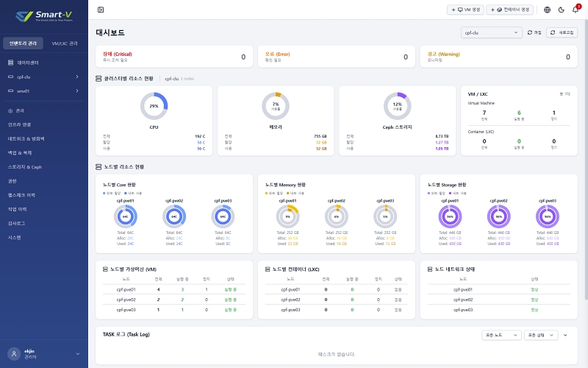Image resolution: width=588 pixels, height=368 pixels.
Task: Open the cpf-clu cluster dropdown
Action: (x=491, y=32)
